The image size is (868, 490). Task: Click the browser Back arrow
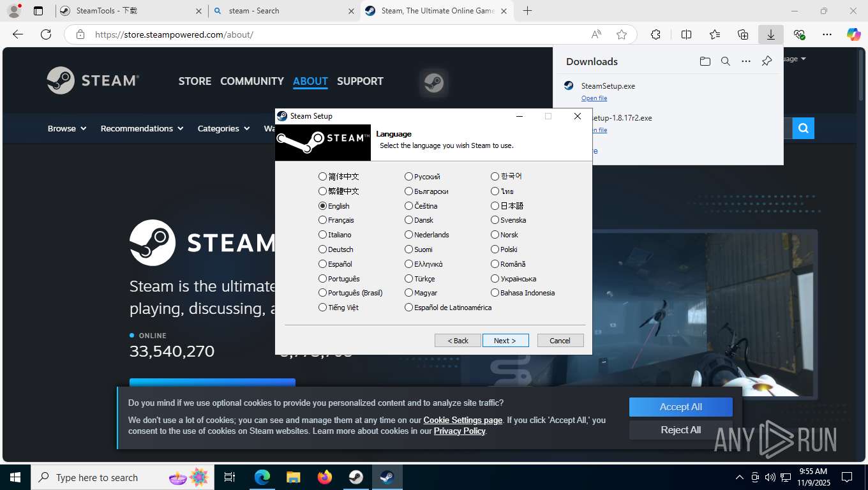point(18,34)
